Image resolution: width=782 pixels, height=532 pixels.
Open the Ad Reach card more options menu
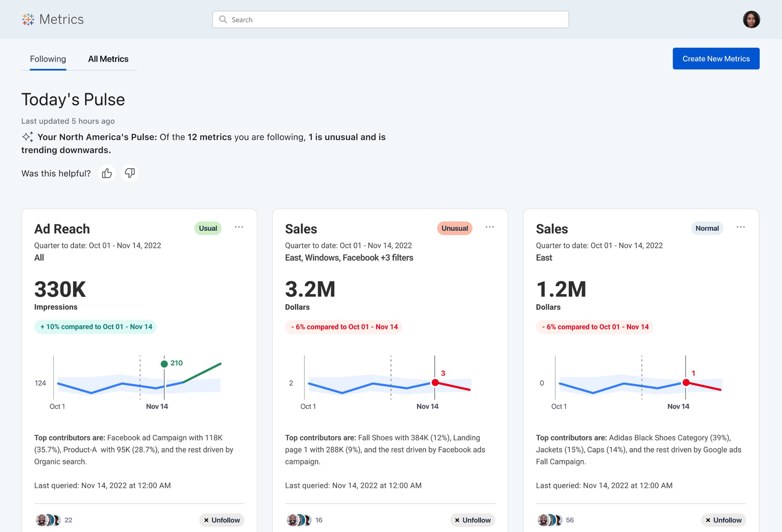pos(239,227)
